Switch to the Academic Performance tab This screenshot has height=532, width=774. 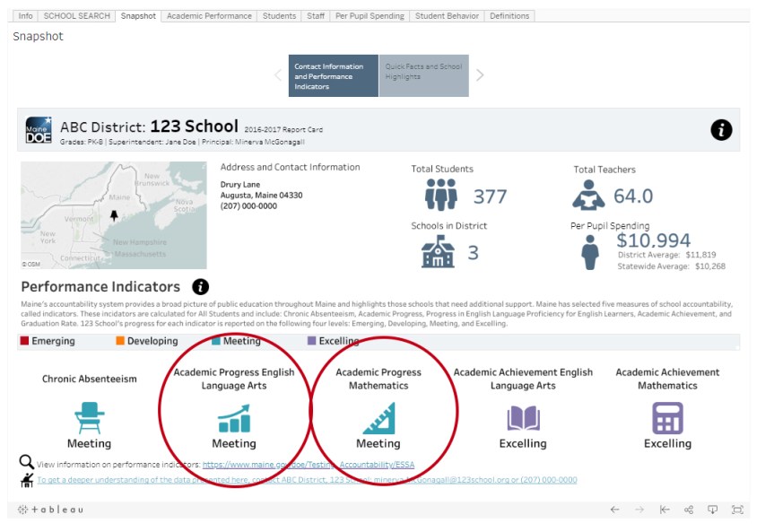[209, 16]
